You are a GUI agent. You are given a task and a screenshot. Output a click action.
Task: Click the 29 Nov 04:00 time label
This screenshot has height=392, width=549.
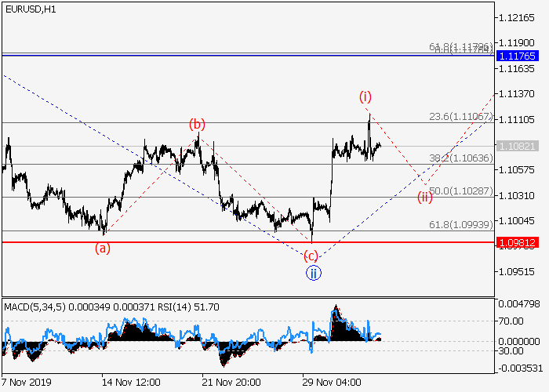pos(332,382)
